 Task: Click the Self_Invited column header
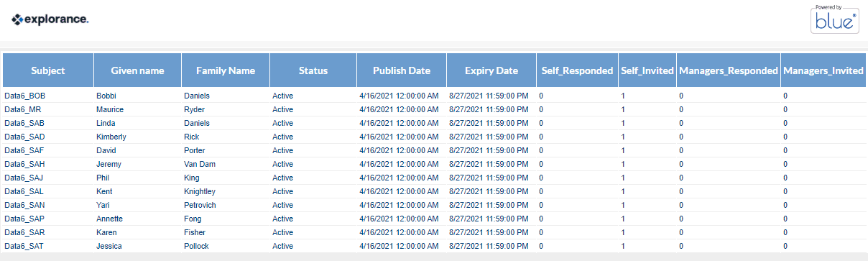pyautogui.click(x=647, y=70)
